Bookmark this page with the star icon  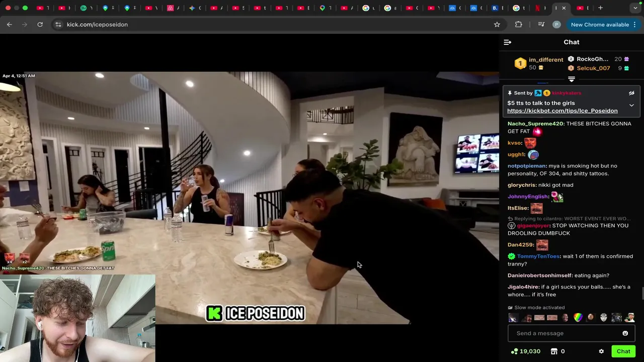pos(497,25)
